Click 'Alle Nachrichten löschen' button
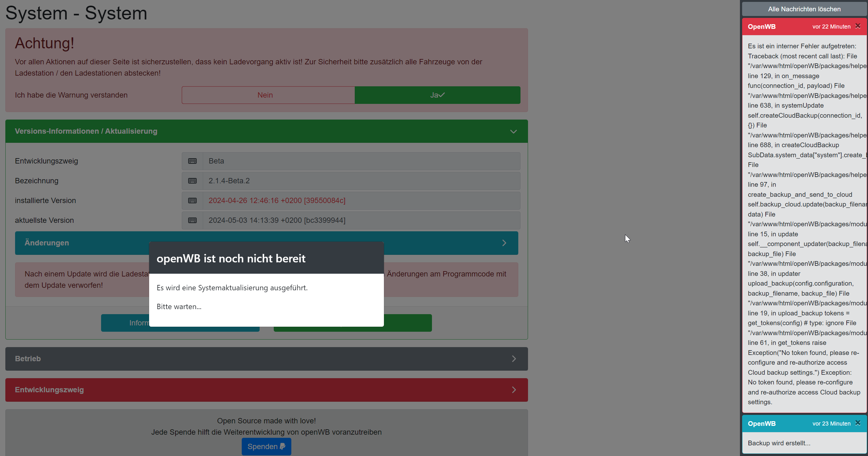Image resolution: width=868 pixels, height=456 pixels. tap(804, 9)
